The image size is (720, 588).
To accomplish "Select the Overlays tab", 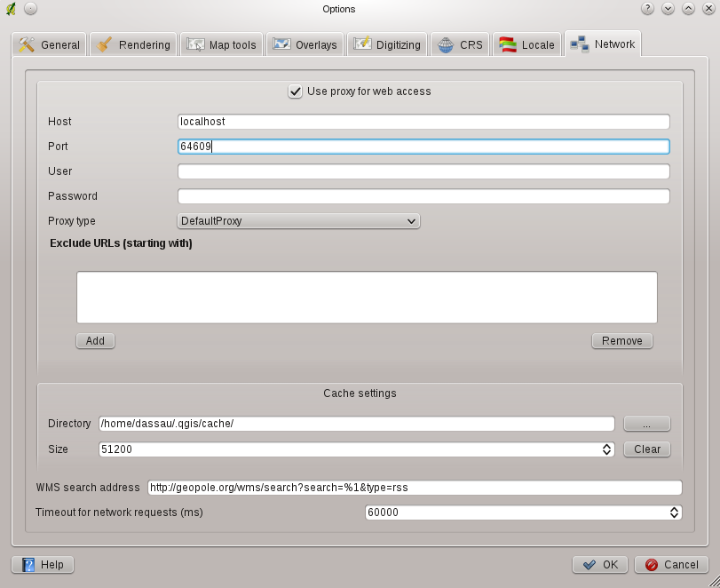I will pos(305,44).
